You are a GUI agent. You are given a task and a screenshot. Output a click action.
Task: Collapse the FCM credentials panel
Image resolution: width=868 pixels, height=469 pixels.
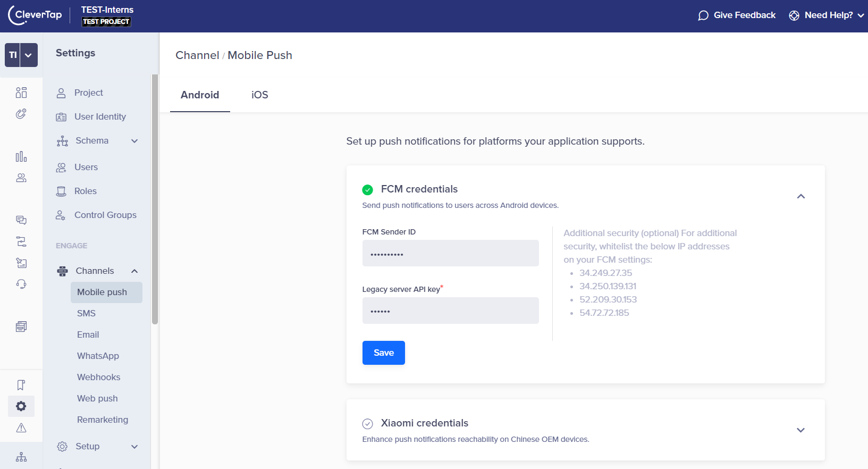(x=801, y=196)
